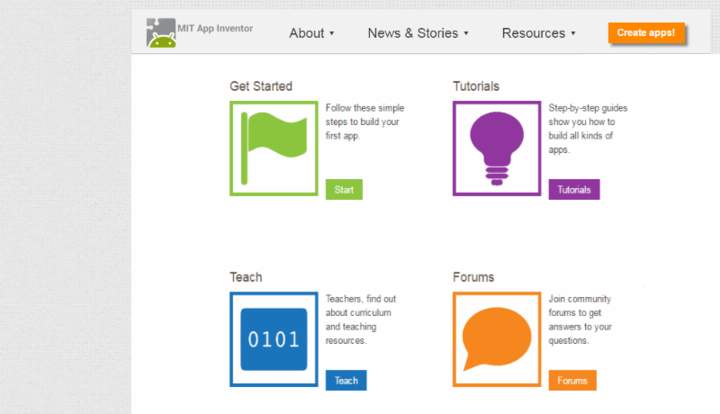Click the blue 0101 Teach icon
The height and width of the screenshot is (414, 720).
[273, 338]
